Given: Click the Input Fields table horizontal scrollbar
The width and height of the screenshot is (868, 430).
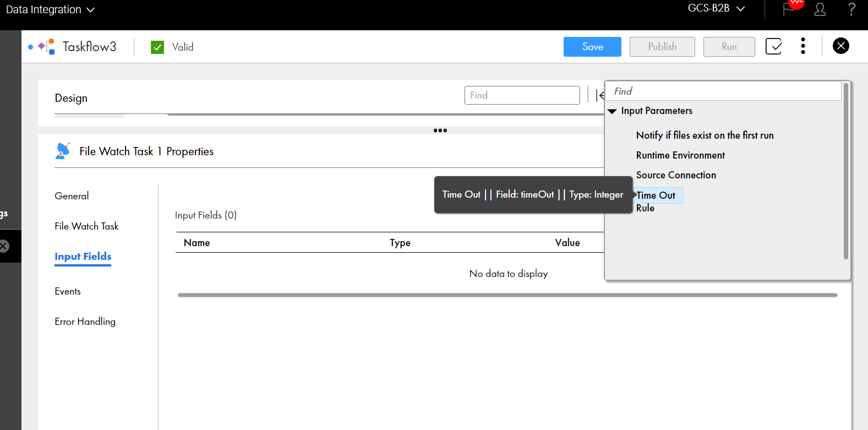Looking at the screenshot, I should coord(507,295).
